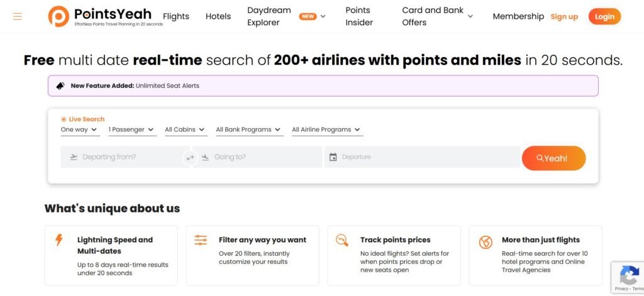Expand the One way trip type dropdown
This screenshot has width=644, height=296.
coord(79,129)
